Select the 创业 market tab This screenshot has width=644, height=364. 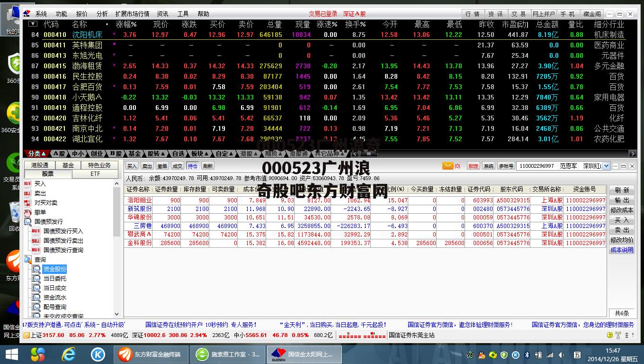point(97,154)
